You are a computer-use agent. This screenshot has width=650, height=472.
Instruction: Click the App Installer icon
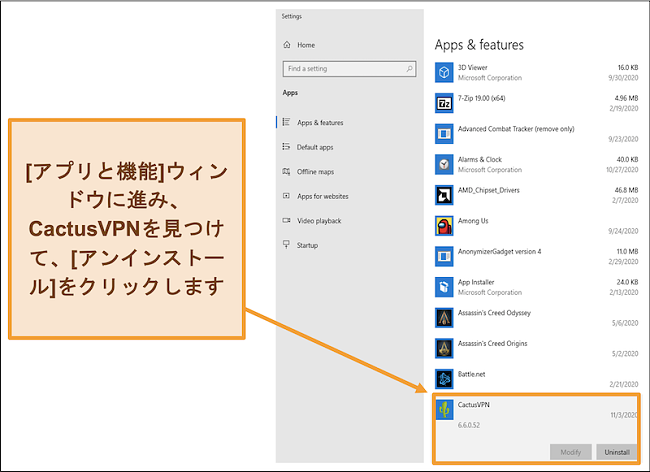(x=444, y=287)
